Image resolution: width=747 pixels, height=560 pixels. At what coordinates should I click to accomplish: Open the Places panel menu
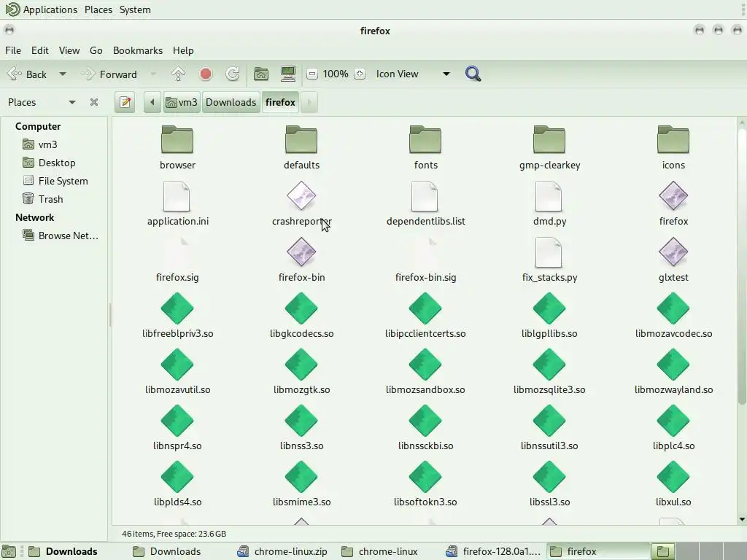pos(98,9)
